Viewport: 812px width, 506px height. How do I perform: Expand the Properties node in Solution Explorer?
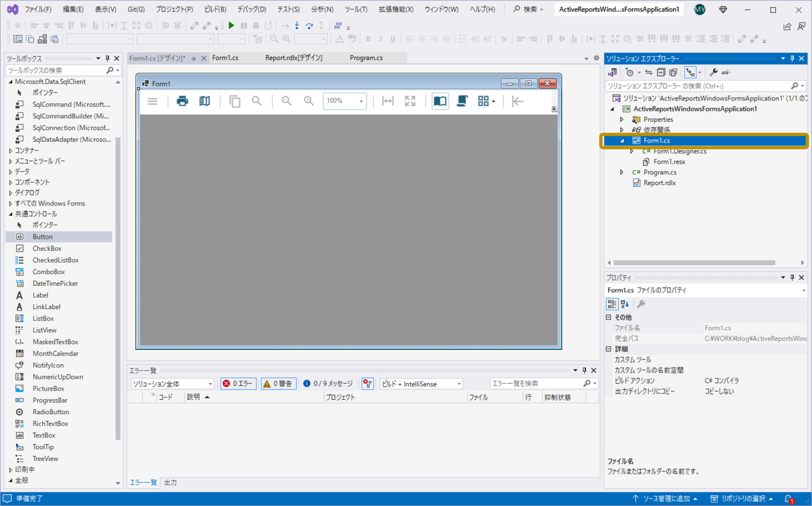click(622, 119)
